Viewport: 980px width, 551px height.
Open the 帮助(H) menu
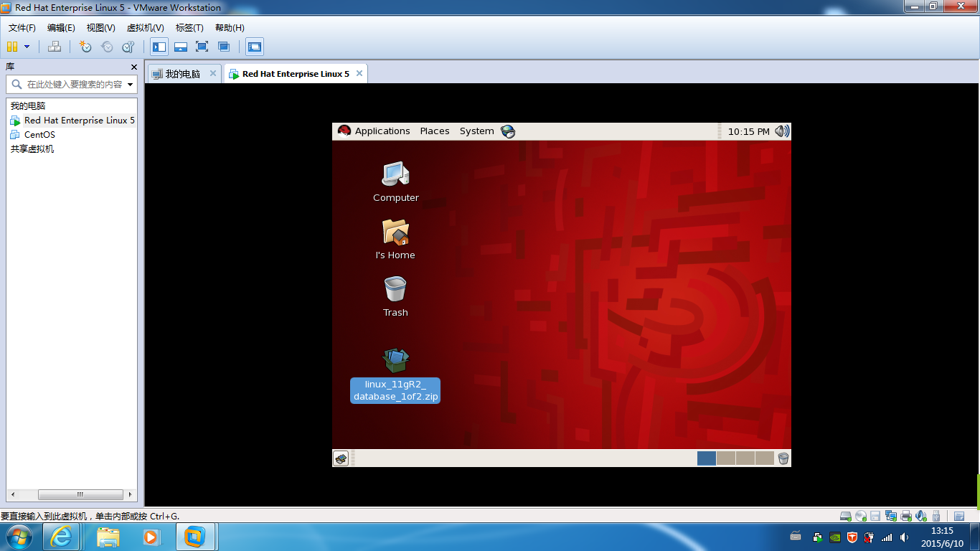point(230,27)
